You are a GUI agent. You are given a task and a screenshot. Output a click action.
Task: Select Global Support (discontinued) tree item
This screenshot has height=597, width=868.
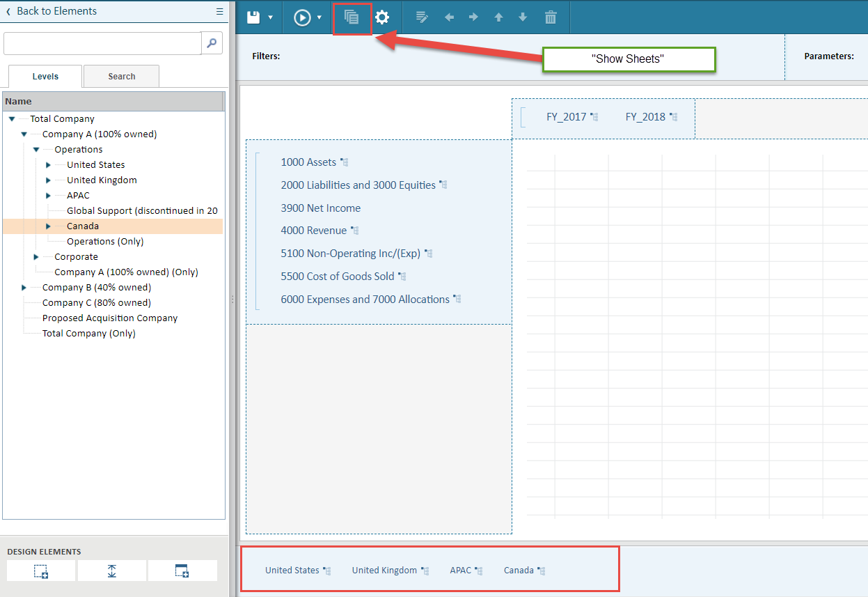pos(142,211)
